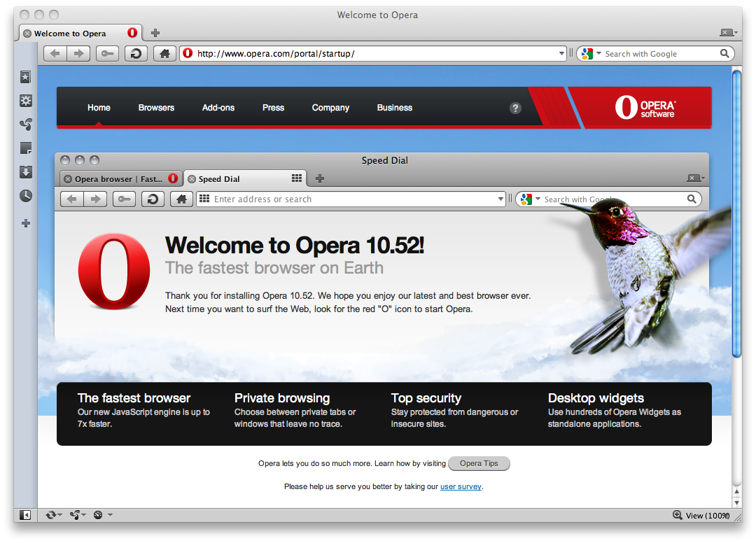Open the Notes panel in the sidebar
Image resolution: width=756 pixels, height=543 pixels.
(x=26, y=148)
